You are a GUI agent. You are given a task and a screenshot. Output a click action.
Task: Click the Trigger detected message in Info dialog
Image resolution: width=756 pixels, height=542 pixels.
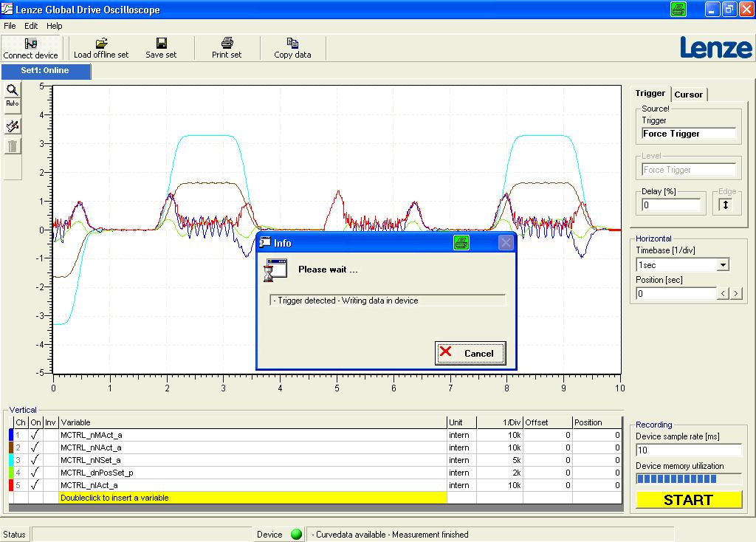pyautogui.click(x=346, y=301)
